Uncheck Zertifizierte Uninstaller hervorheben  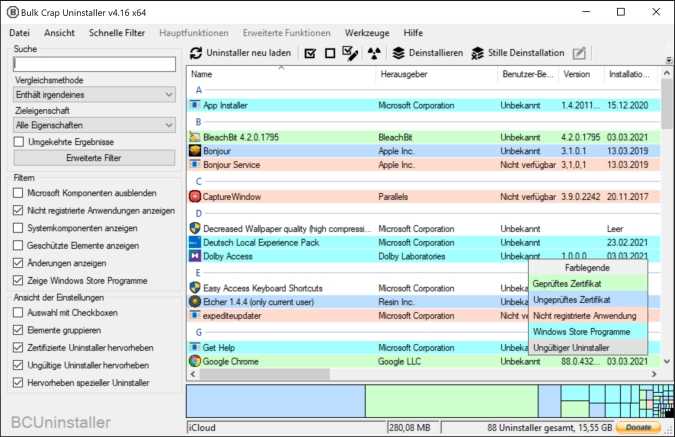click(18, 347)
